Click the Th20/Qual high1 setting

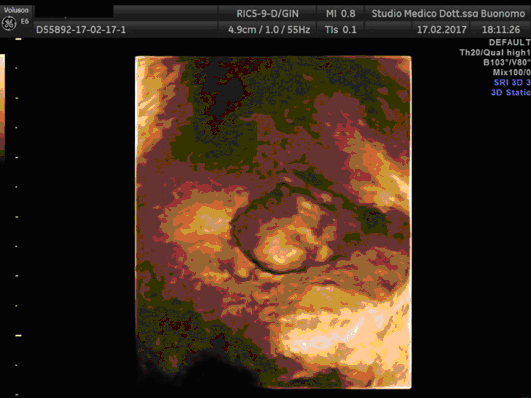pyautogui.click(x=495, y=53)
